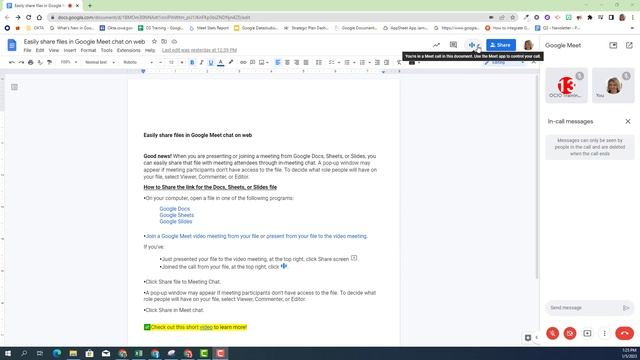640x360 pixels.
Task: Select Center align
Action: click(287, 62)
